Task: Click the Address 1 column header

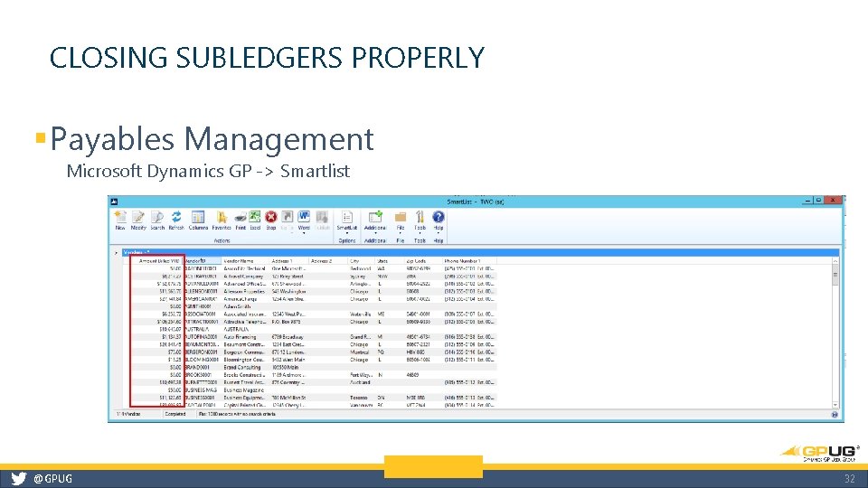Action: pos(281,260)
